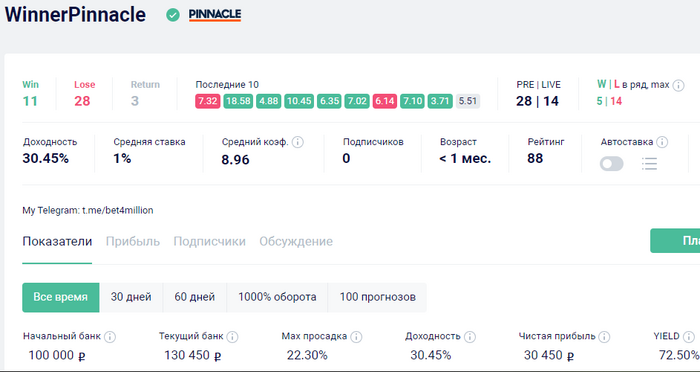Image resolution: width=700 pixels, height=372 pixels.
Task: Choose the 100 прогнозов filter
Action: click(377, 297)
